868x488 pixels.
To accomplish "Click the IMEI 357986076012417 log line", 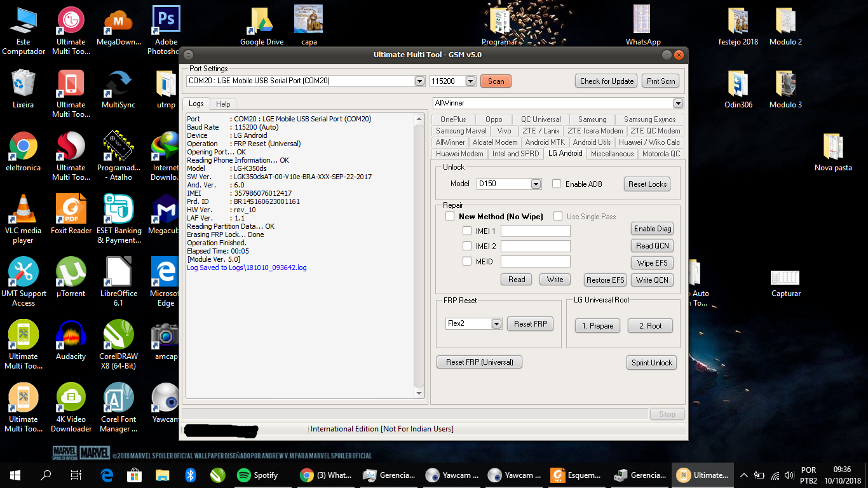I will coord(240,193).
